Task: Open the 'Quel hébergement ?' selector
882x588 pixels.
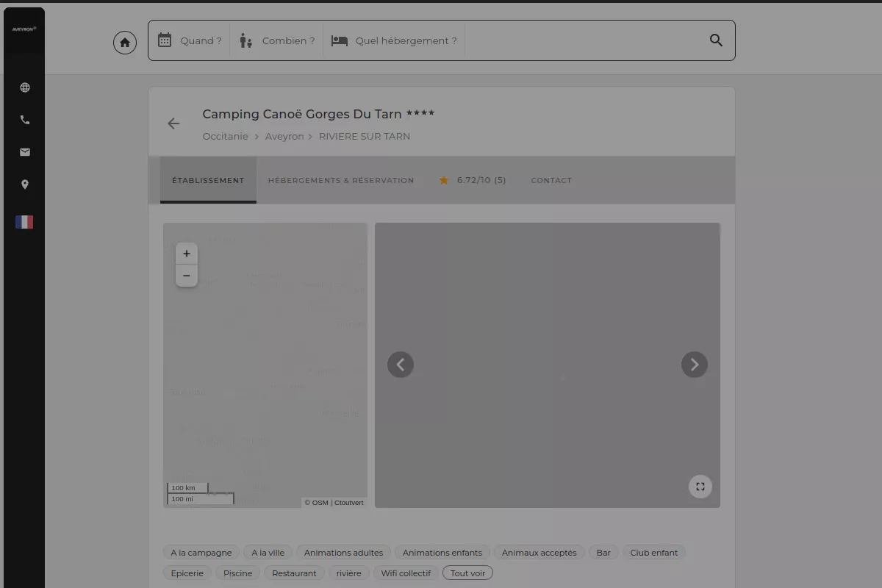Action: click(x=394, y=40)
